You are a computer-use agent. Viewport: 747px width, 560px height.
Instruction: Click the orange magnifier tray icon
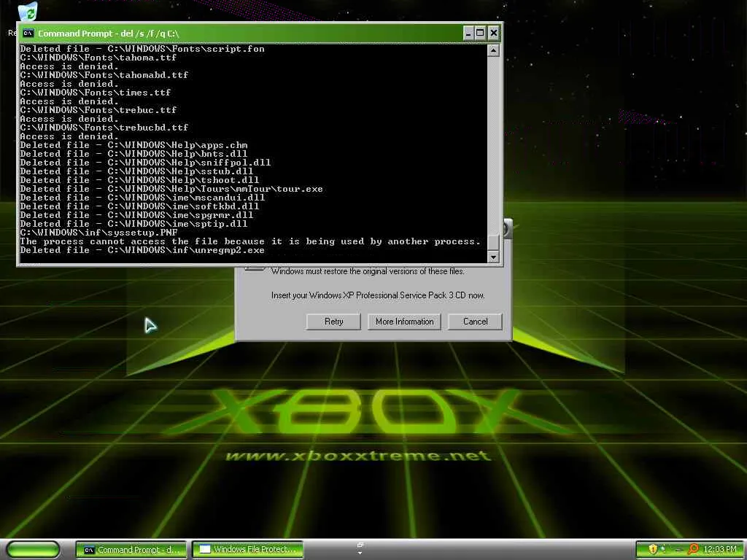click(693, 549)
